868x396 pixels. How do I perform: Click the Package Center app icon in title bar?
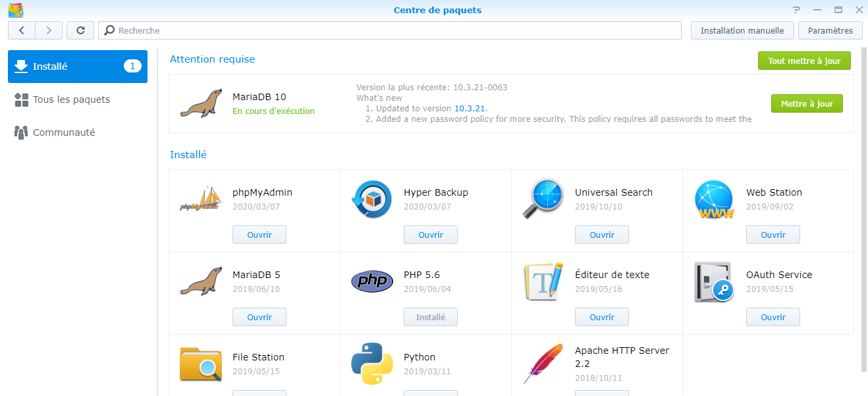(x=16, y=10)
